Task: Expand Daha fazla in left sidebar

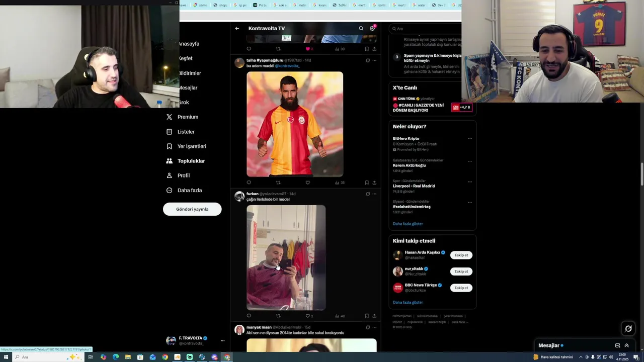Action: click(184, 190)
